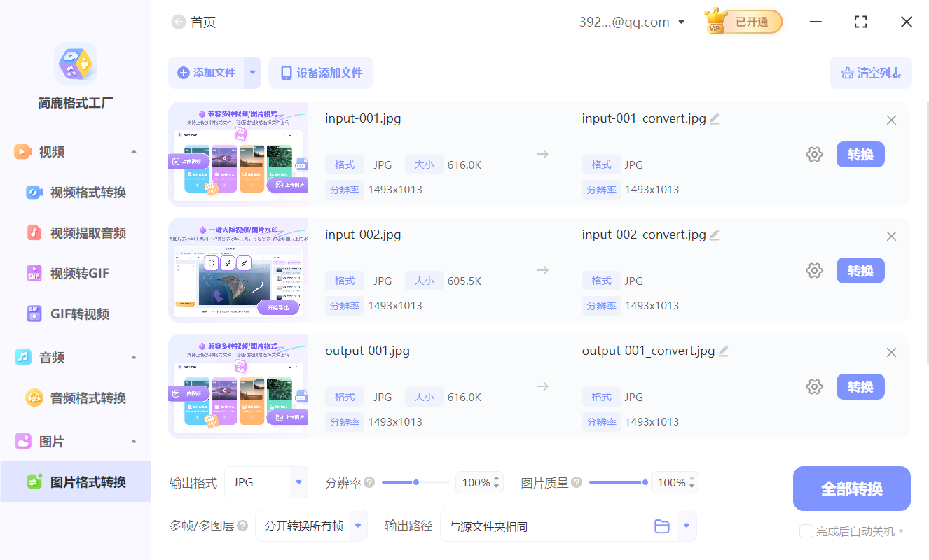929x560 pixels.
Task: Open conversion settings gear for input-001.jpg
Action: [x=814, y=154]
